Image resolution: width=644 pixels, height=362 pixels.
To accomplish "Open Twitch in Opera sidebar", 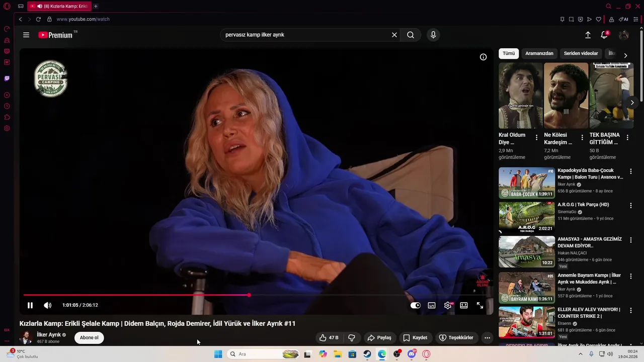I will click(x=7, y=78).
